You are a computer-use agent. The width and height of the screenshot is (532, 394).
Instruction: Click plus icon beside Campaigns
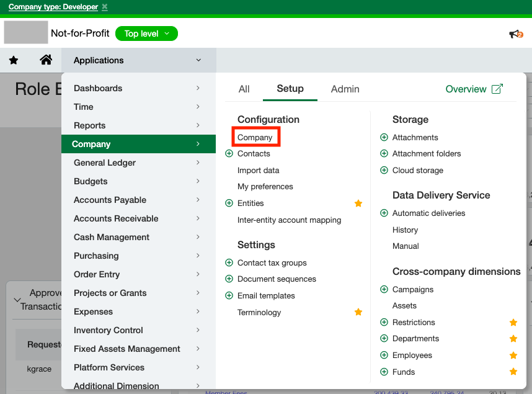point(384,289)
